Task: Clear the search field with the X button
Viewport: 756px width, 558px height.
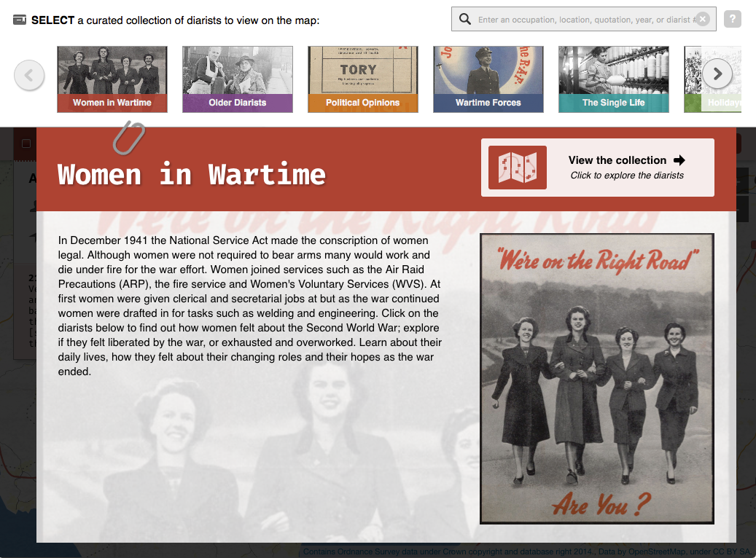Action: (x=703, y=19)
